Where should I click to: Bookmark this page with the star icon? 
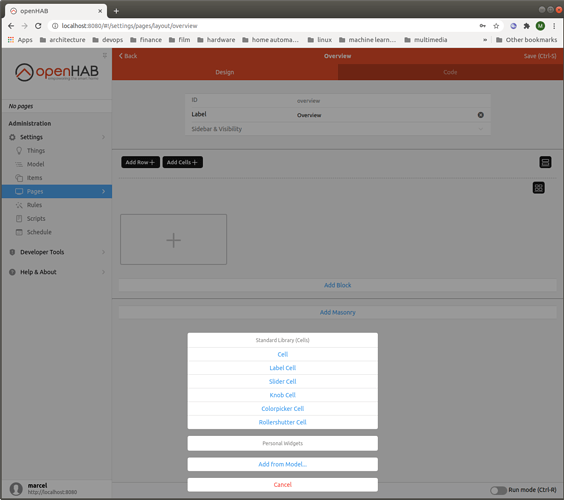pyautogui.click(x=496, y=26)
